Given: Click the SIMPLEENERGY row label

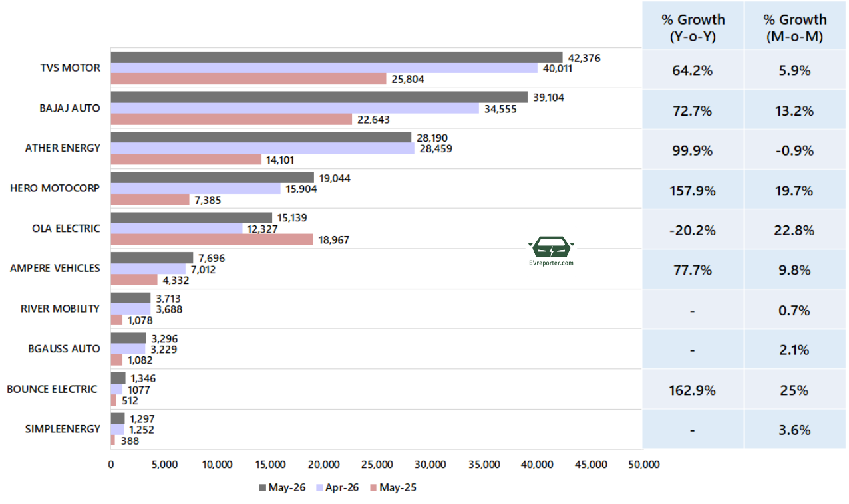Looking at the screenshot, I should [x=63, y=429].
